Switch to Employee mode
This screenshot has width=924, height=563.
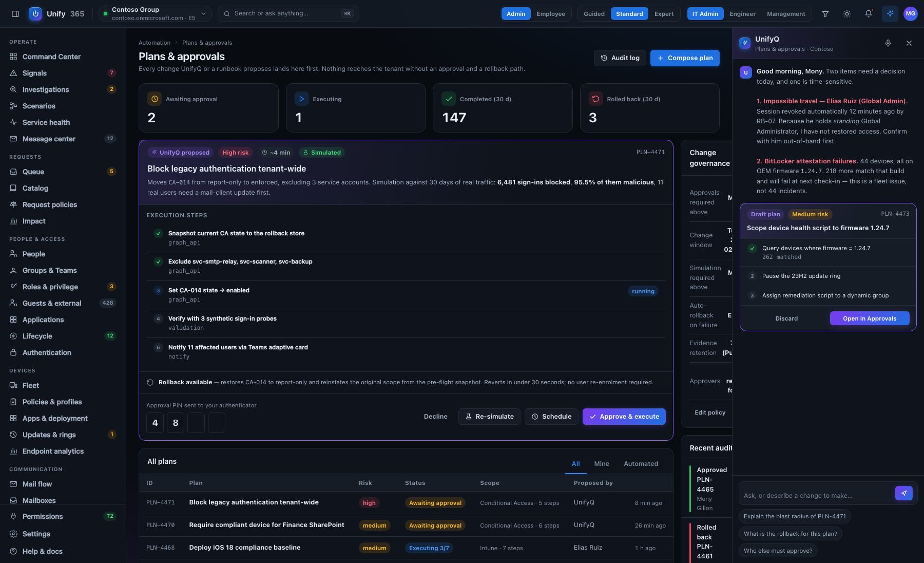551,14
